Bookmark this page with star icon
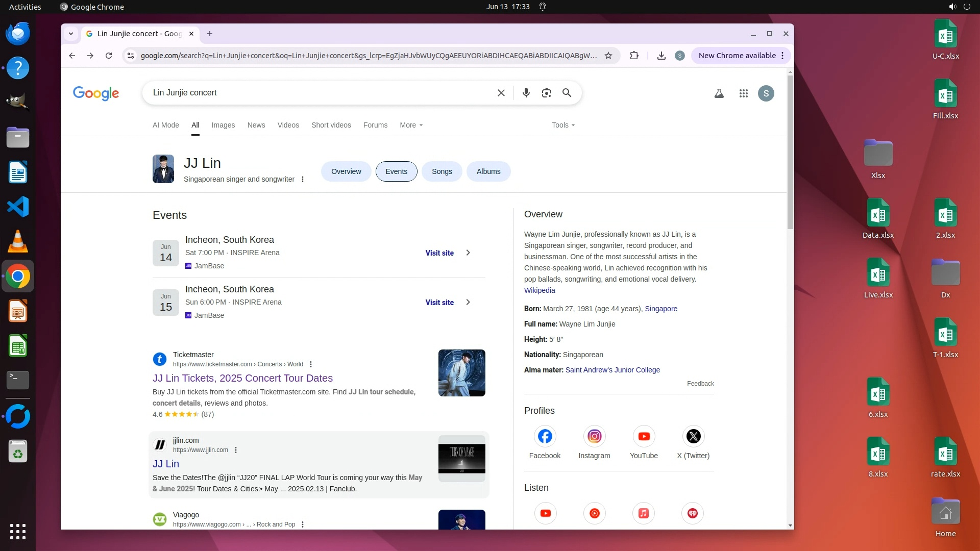Screen dimensions: 980x551 (x=608, y=56)
